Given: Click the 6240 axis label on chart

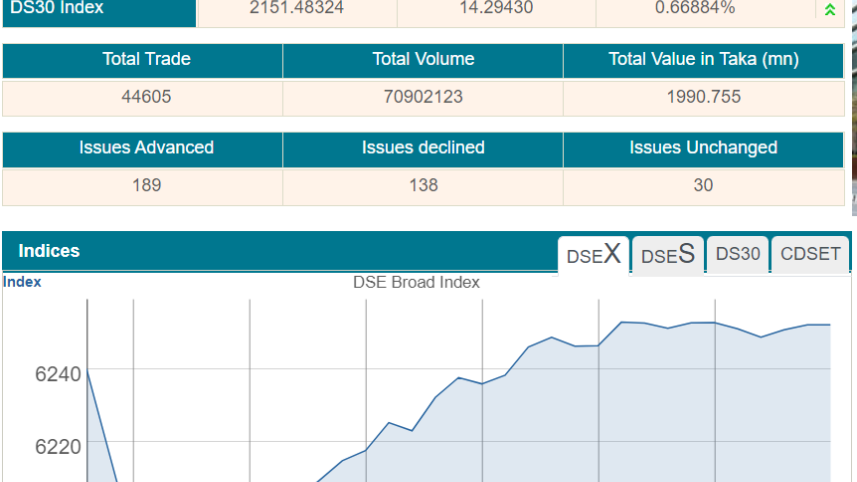Looking at the screenshot, I should click(58, 375).
